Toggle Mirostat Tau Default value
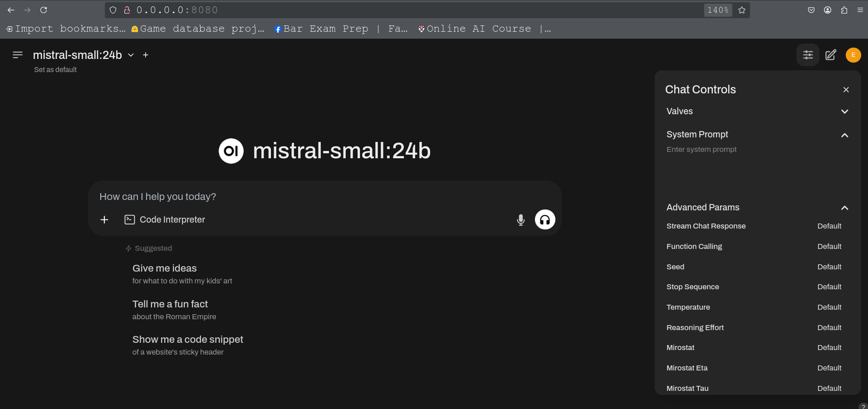Screen dimensions: 868x409 pos(829,388)
